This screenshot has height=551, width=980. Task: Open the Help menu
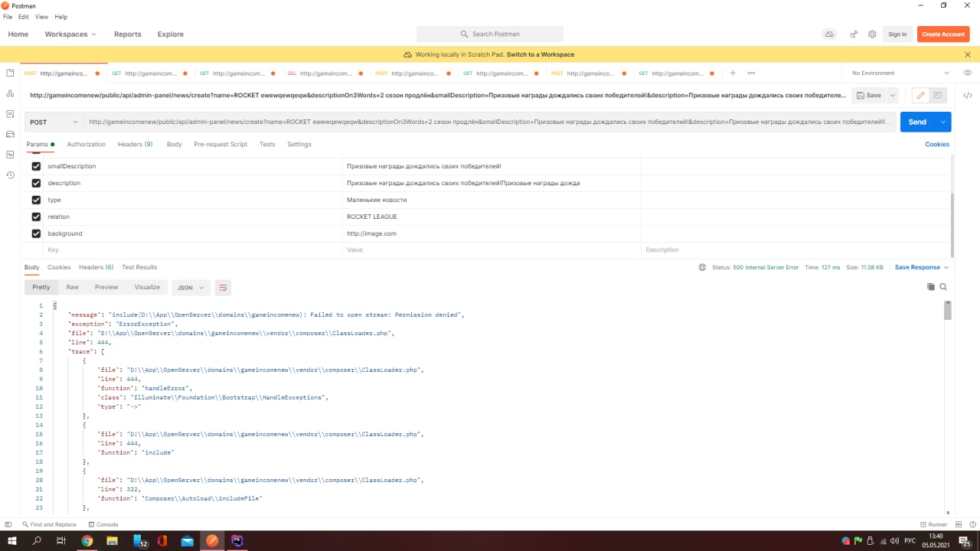60,17
